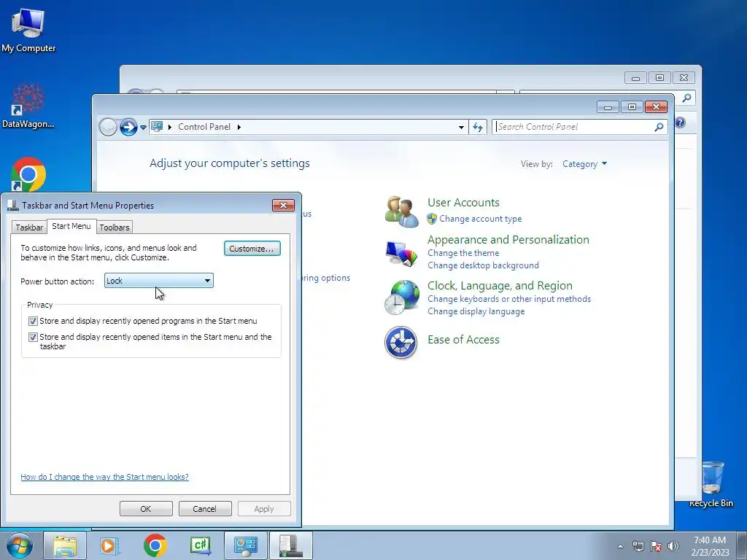Viewport: 747px width, 560px height.
Task: Click the Customize... button
Action: [252, 249]
